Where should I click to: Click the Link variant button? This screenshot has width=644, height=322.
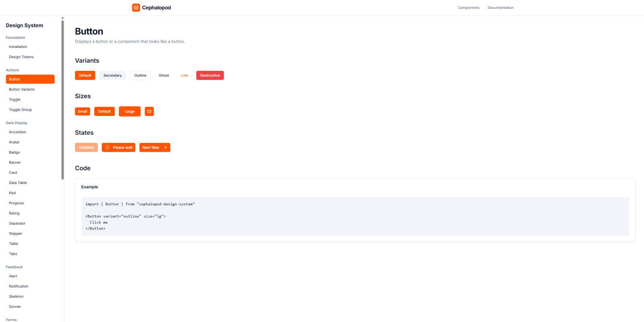184,75
